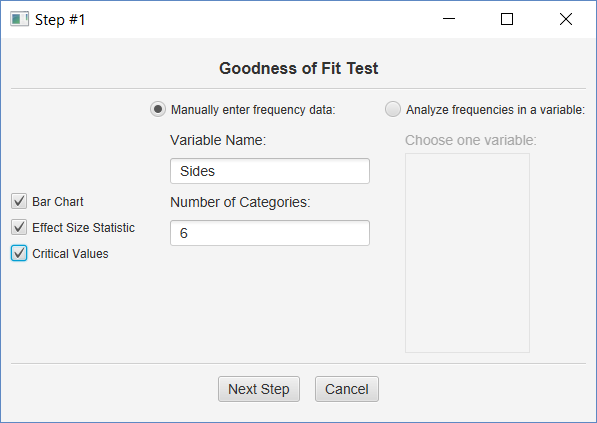Select Analyze frequencies in a variable radio circle

[393, 109]
